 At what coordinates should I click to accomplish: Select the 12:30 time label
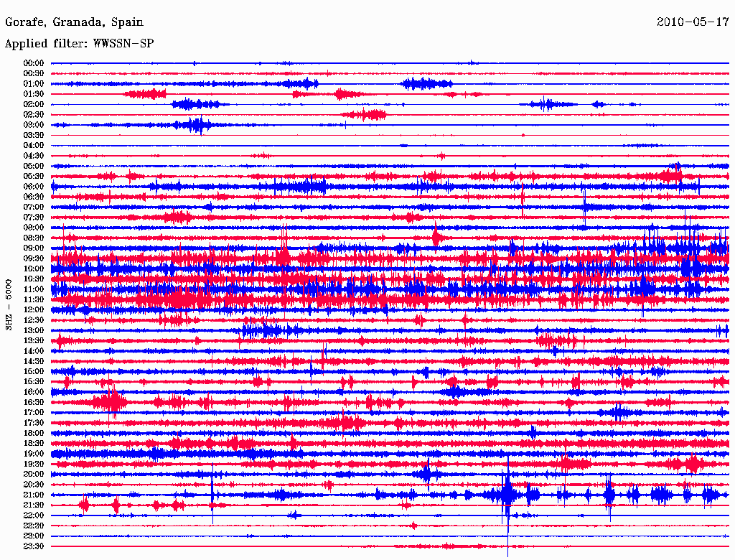[33, 320]
